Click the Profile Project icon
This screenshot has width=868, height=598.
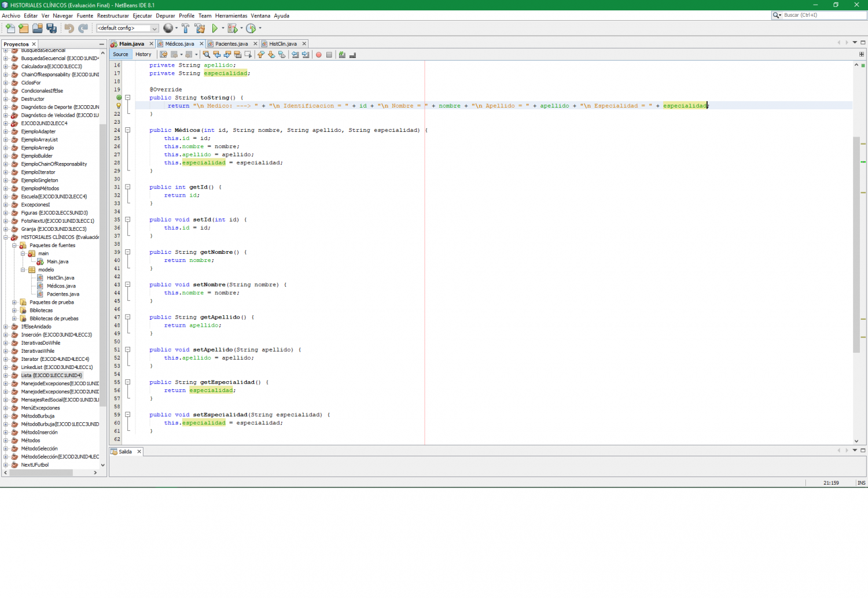251,28
